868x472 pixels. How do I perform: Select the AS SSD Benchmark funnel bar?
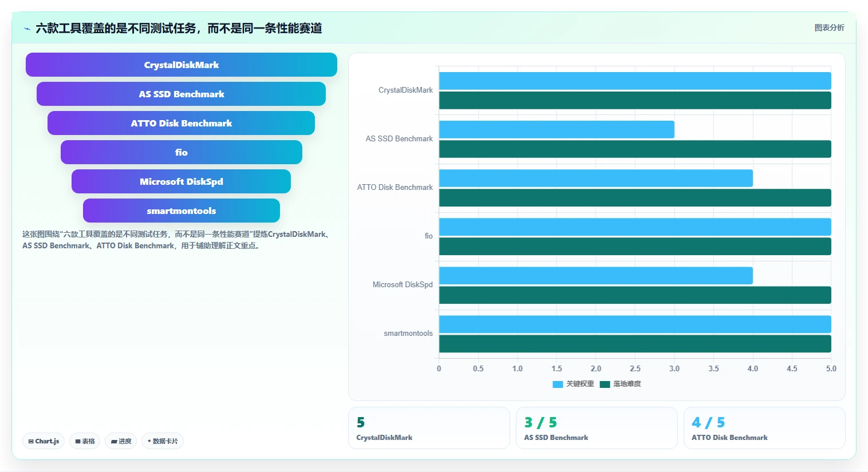click(x=182, y=94)
